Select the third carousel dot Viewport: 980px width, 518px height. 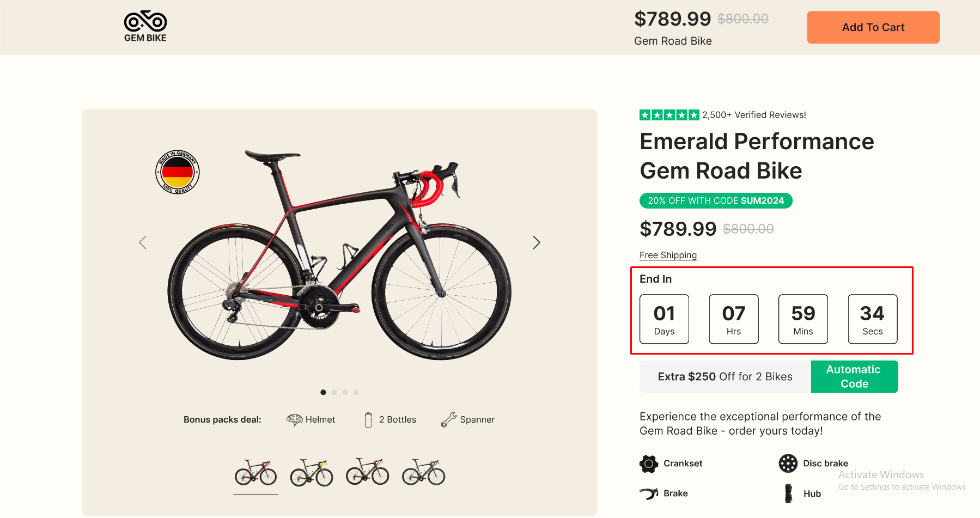pyautogui.click(x=345, y=392)
